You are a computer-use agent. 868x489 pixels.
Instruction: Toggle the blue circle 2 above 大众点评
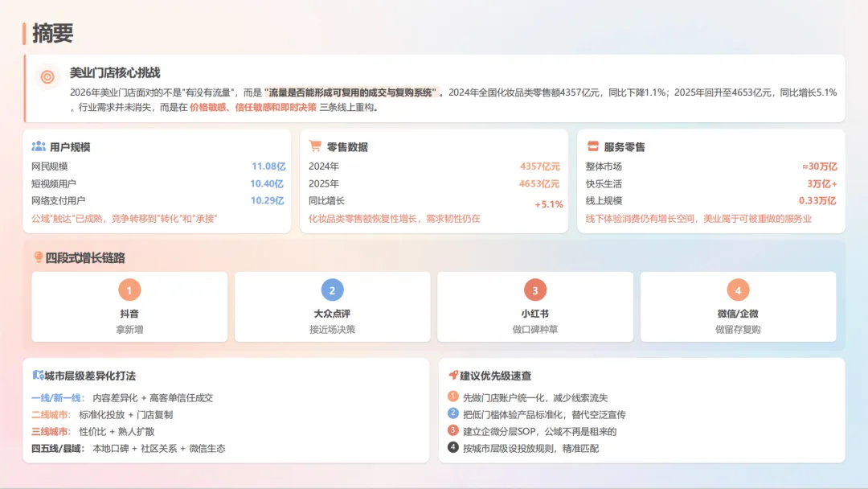331,290
